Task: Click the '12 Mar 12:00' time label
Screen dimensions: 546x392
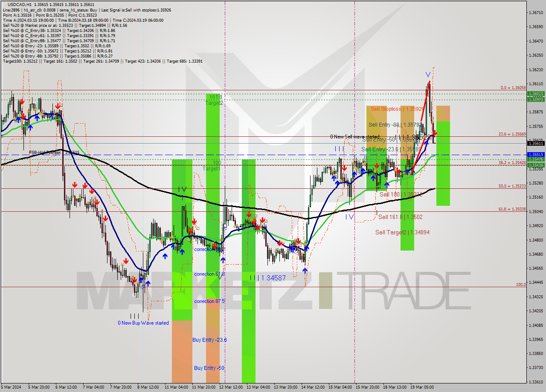Action: pyautogui.click(x=230, y=387)
